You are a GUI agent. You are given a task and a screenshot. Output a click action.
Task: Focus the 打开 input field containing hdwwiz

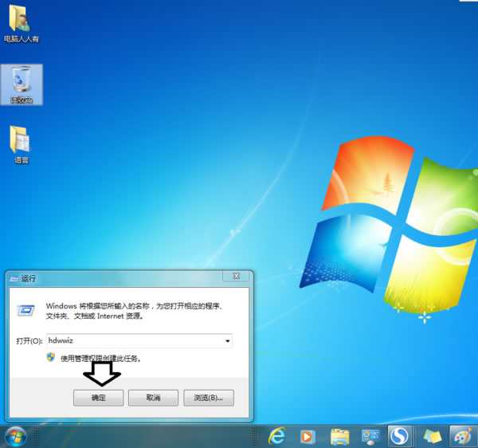tap(139, 341)
